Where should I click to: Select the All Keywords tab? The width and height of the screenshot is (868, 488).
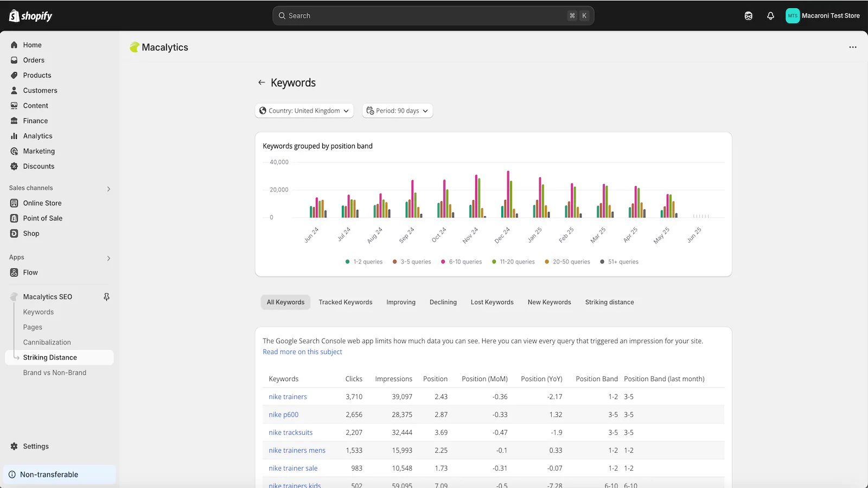(285, 302)
